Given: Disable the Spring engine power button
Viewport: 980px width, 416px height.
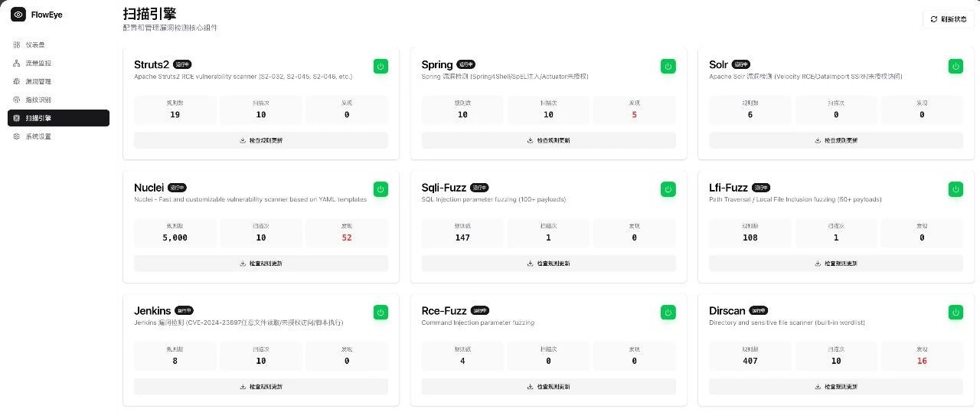Looking at the screenshot, I should pos(668,67).
